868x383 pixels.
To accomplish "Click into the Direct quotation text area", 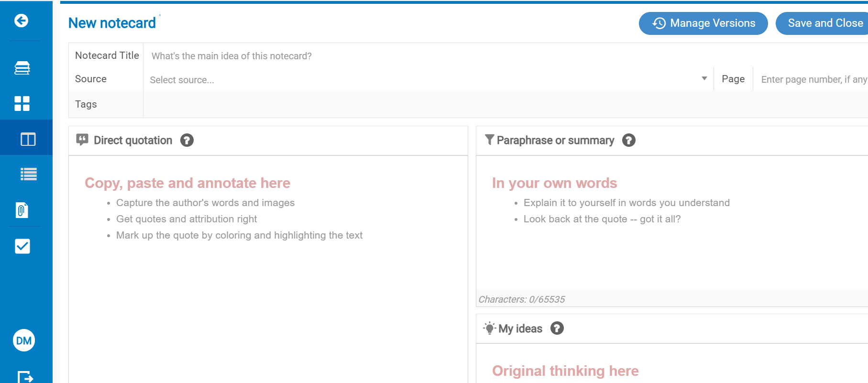I will click(268, 287).
